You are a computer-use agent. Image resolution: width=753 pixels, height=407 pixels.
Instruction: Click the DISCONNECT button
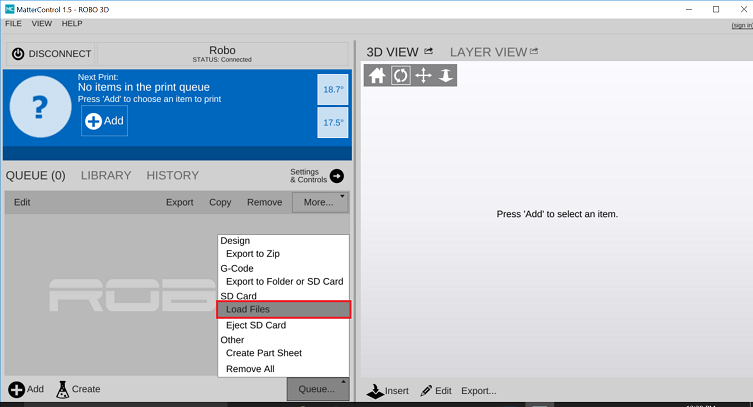pyautogui.click(x=51, y=54)
